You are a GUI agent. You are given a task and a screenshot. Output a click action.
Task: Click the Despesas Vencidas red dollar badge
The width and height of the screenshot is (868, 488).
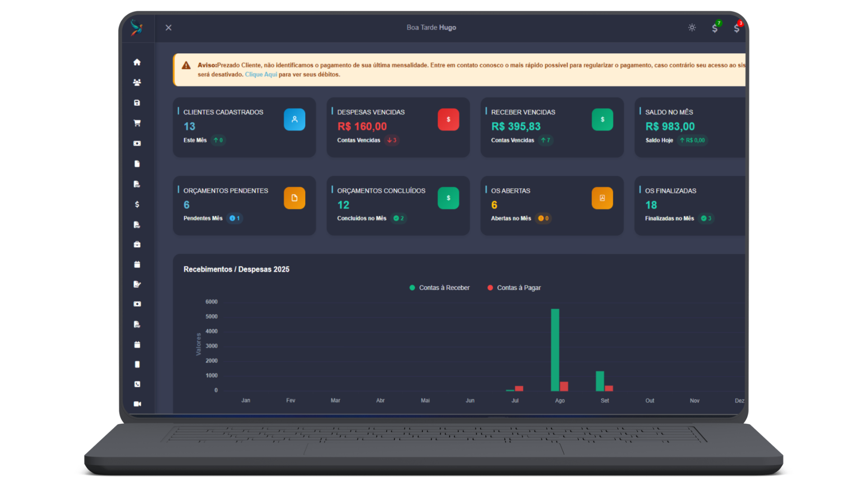pos(448,119)
